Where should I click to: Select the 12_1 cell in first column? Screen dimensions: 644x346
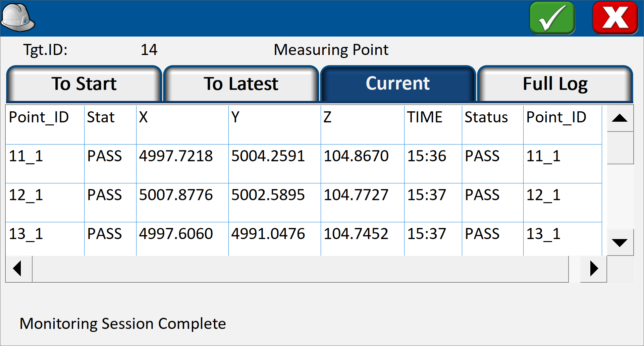[x=45, y=203]
